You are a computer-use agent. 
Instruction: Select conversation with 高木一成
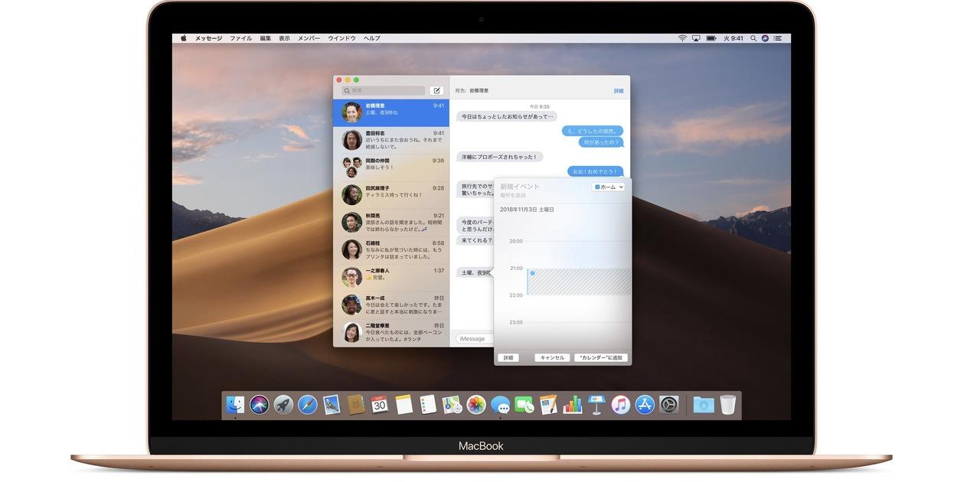[x=391, y=305]
